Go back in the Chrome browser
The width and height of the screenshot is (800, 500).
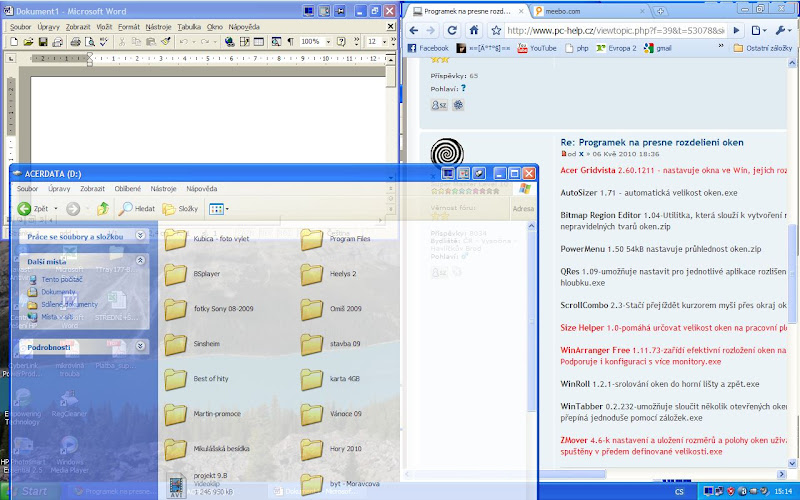click(x=414, y=31)
